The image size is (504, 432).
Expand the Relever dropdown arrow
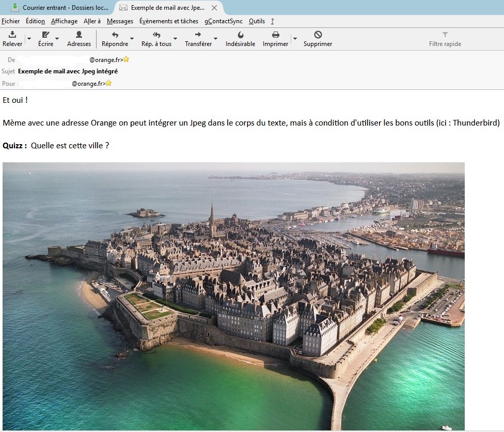[x=29, y=39]
